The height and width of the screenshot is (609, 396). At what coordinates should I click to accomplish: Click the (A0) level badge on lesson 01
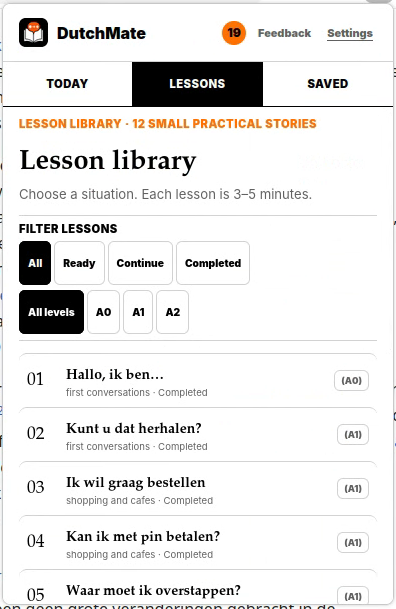click(x=351, y=381)
